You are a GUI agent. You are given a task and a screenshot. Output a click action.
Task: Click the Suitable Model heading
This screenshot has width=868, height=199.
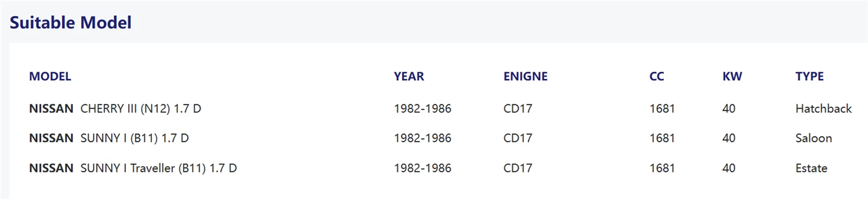click(x=71, y=22)
